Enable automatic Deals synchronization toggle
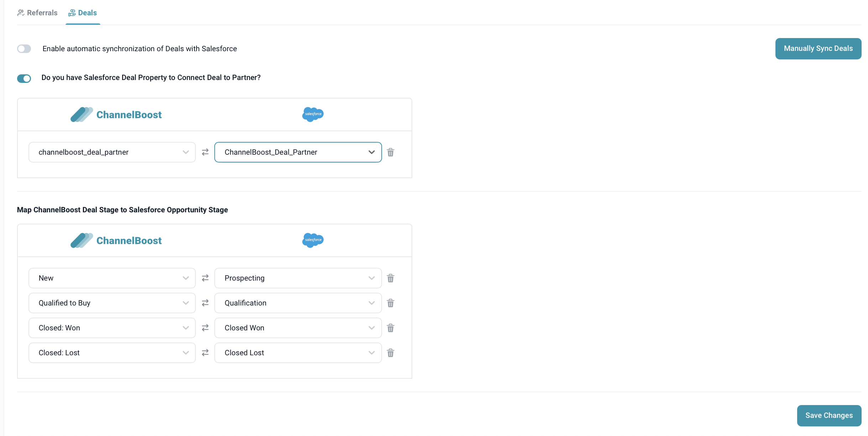This screenshot has height=436, width=868. [24, 49]
